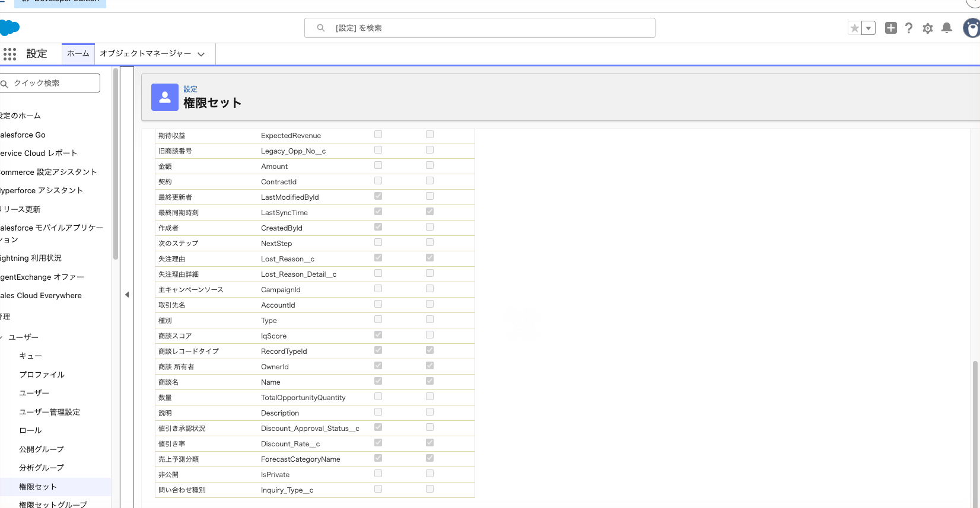Toggle second checkbox for Discount_Rate__c row
Screen dimensions: 980x508
[x=429, y=443]
